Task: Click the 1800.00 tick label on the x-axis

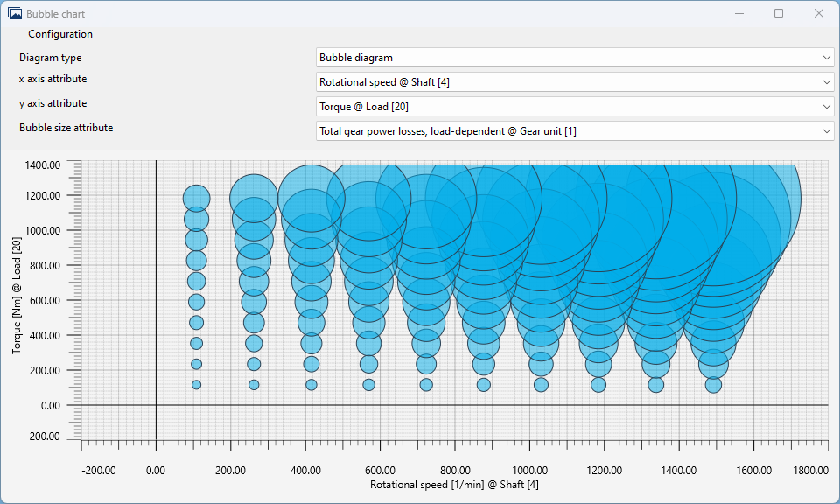Action: pos(808,470)
